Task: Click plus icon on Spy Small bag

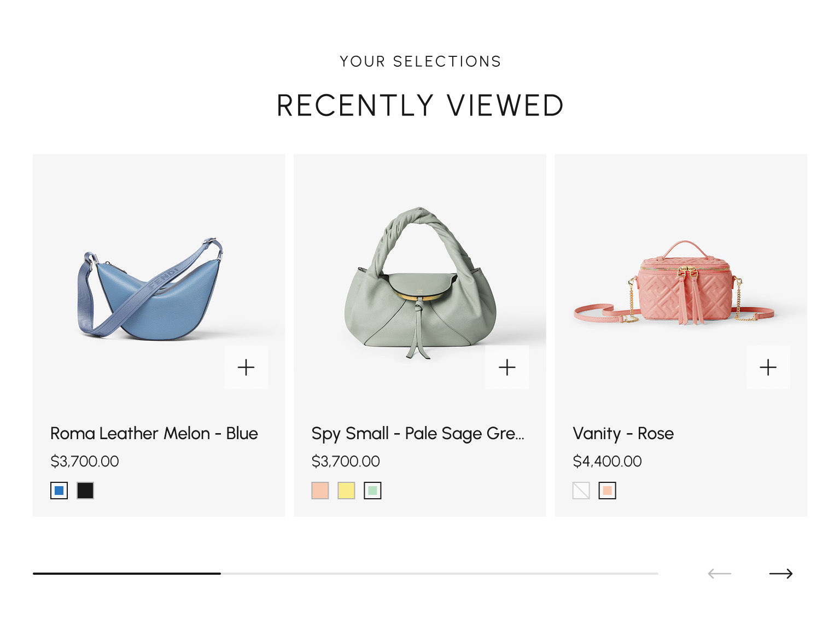Action: coord(507,367)
